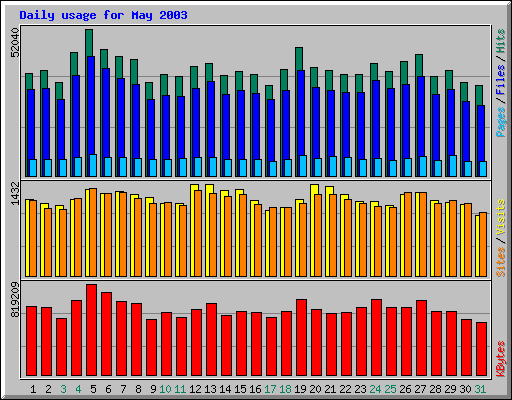Image resolution: width=512 pixels, height=400 pixels.
Task: Click the orange Sites bar for day 26
Action: [x=408, y=234]
